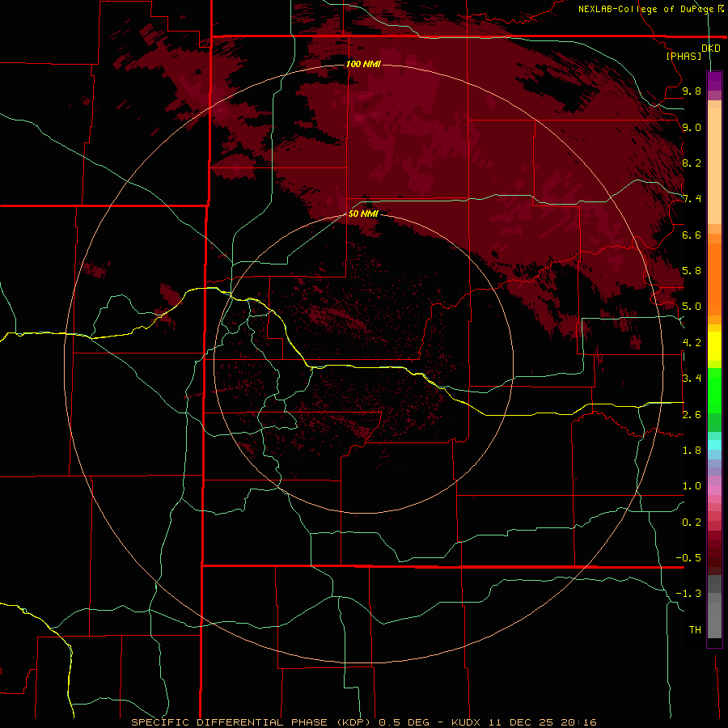Click the [PHAS] unit label
The image size is (728, 728).
click(x=684, y=56)
